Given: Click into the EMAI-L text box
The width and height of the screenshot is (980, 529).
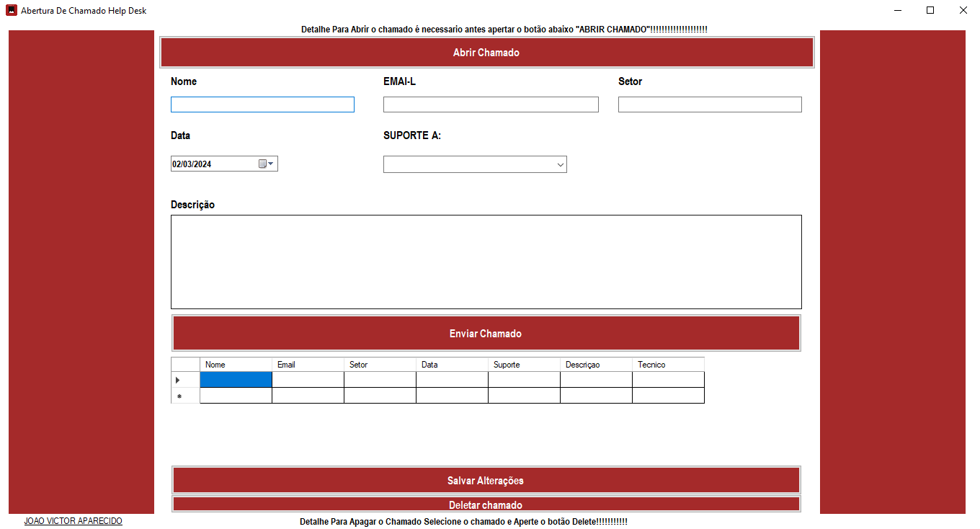Looking at the screenshot, I should 491,105.
